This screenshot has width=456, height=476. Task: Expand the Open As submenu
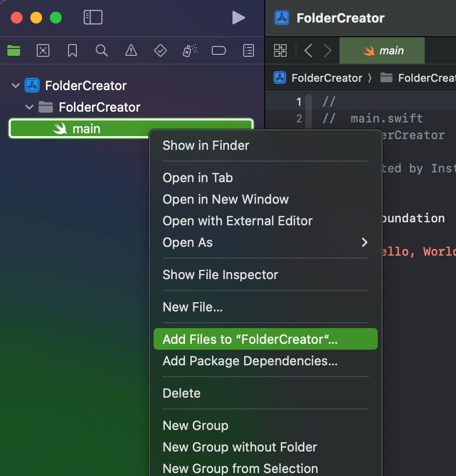click(x=364, y=242)
